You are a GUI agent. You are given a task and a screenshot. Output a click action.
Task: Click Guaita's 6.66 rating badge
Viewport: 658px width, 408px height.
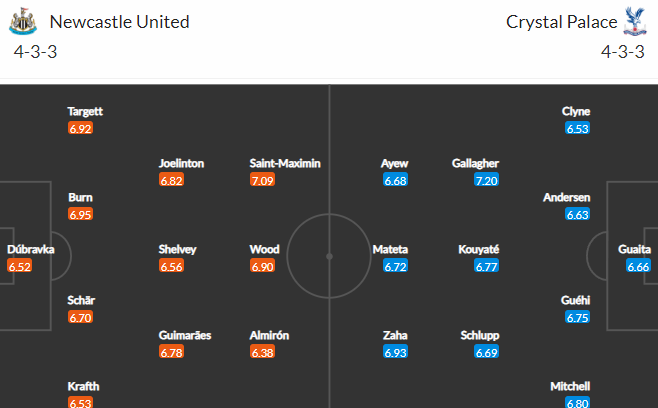638,266
